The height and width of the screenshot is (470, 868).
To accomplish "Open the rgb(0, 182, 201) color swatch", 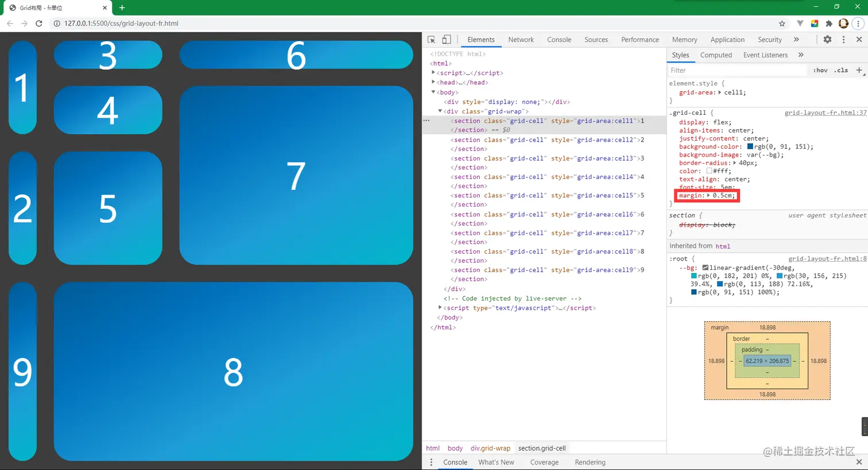I will pos(693,276).
